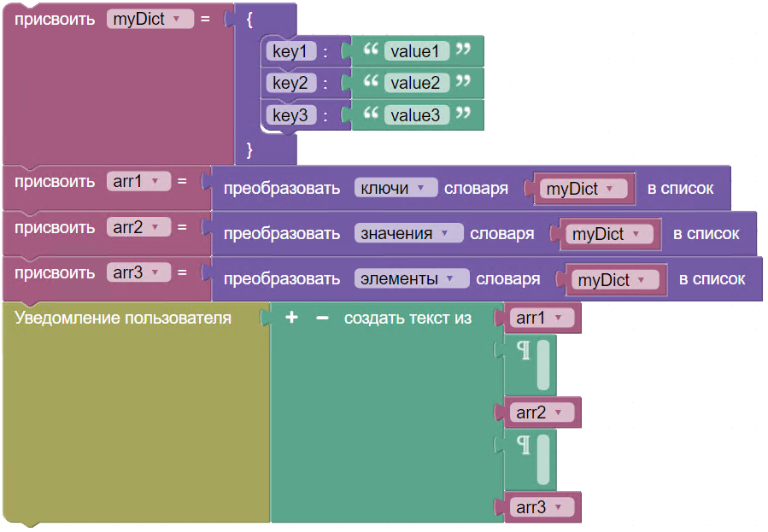Edit the value1 text field

point(416,51)
